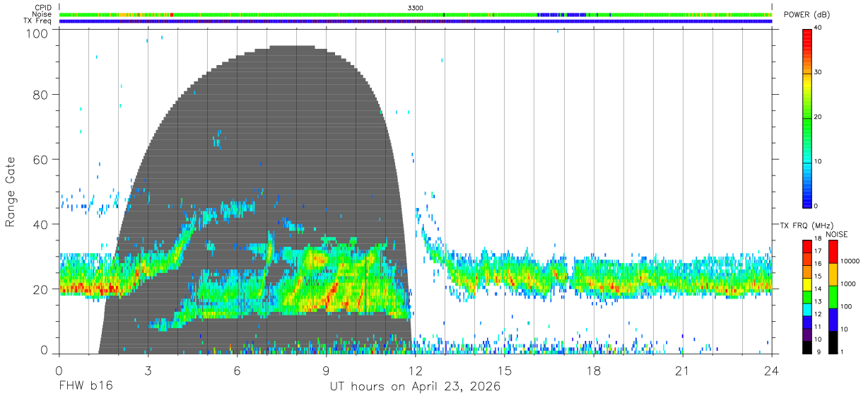Viewport: 868px width, 401px height.
Task: Click the CPID label at top left
Action: (43, 7)
